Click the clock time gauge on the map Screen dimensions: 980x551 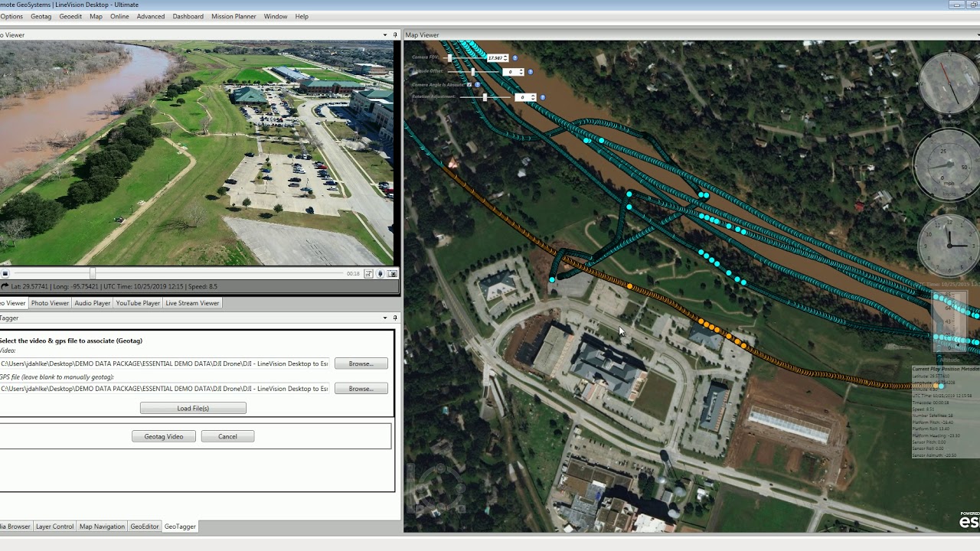(x=949, y=245)
